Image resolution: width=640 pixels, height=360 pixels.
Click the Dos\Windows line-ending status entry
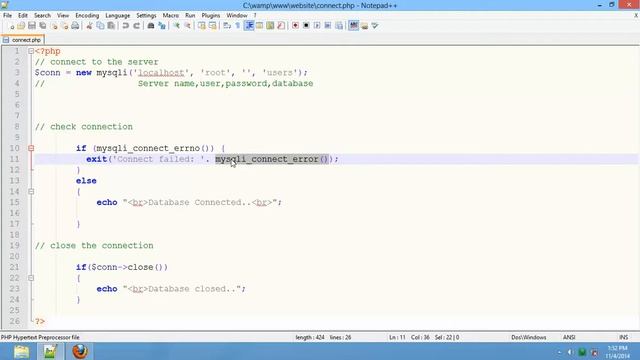[x=529, y=337]
